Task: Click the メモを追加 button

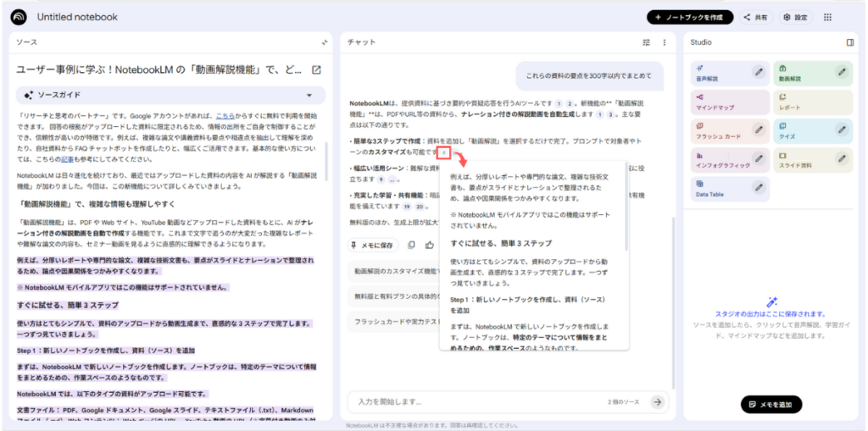Action: 771,404
